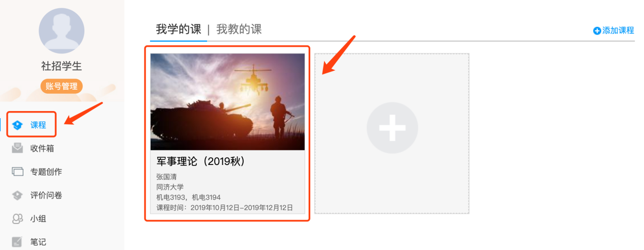The height and width of the screenshot is (250, 644).
Task: Open the 收件箱 envelope icon
Action: click(18, 148)
